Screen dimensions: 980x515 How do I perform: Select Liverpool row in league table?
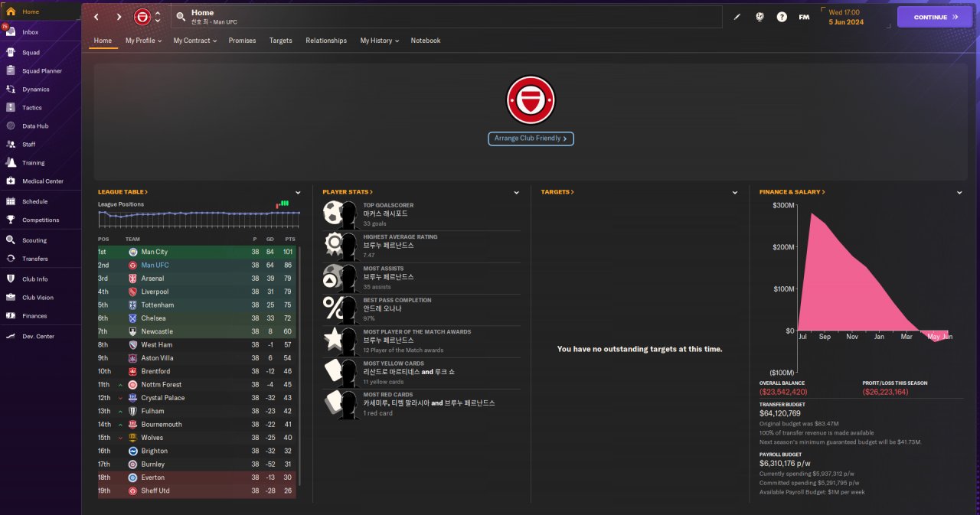click(x=198, y=292)
